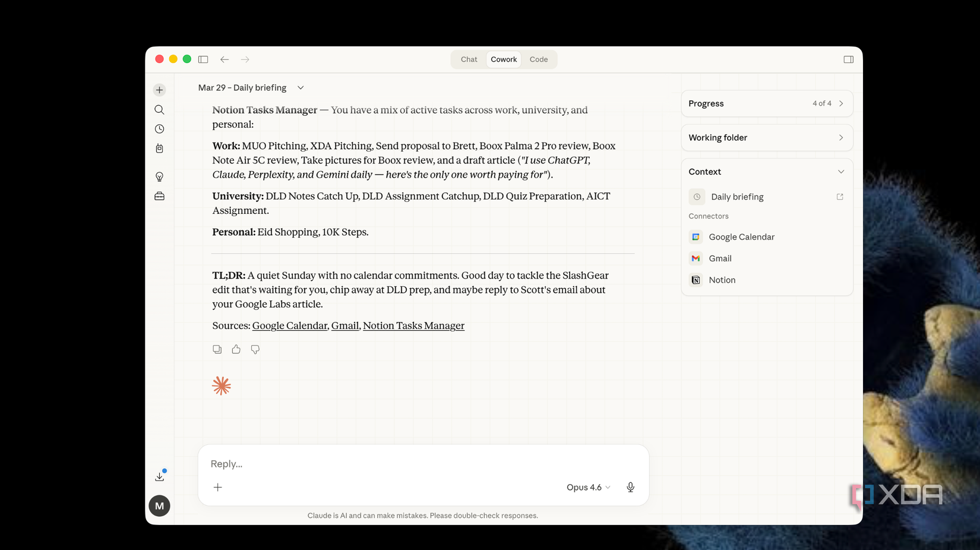The height and width of the screenshot is (550, 980).
Task: Click the Notion connector icon
Action: tap(696, 280)
